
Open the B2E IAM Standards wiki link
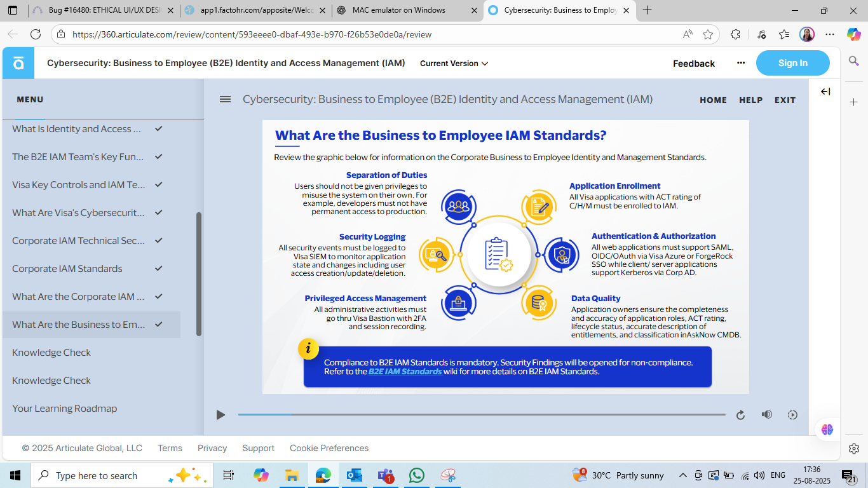tap(405, 372)
